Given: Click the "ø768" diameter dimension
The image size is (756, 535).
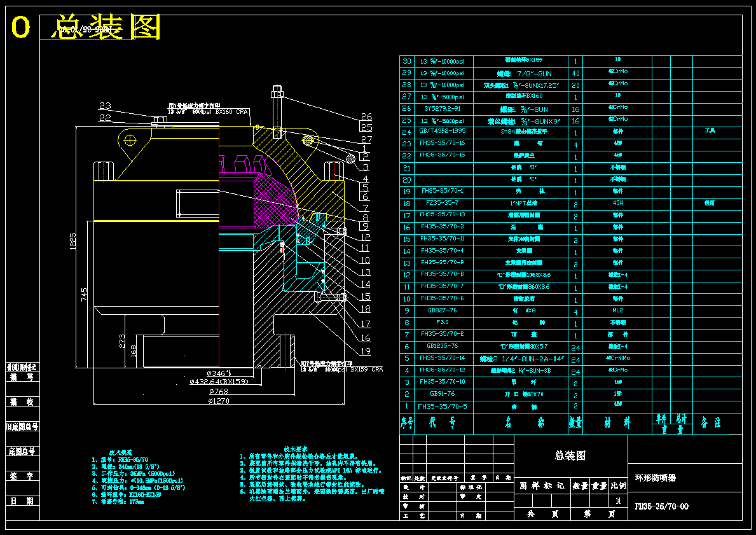Looking at the screenshot, I should pyautogui.click(x=218, y=391).
